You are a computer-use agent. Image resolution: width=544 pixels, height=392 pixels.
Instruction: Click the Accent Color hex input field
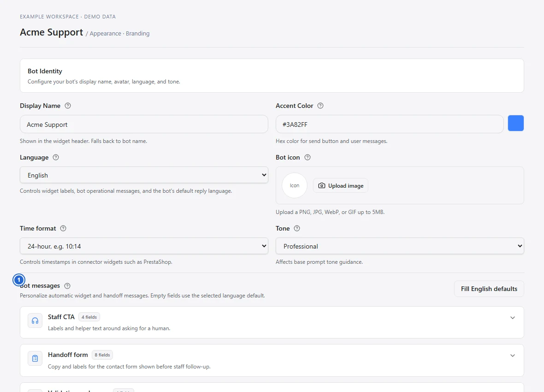pyautogui.click(x=390, y=125)
